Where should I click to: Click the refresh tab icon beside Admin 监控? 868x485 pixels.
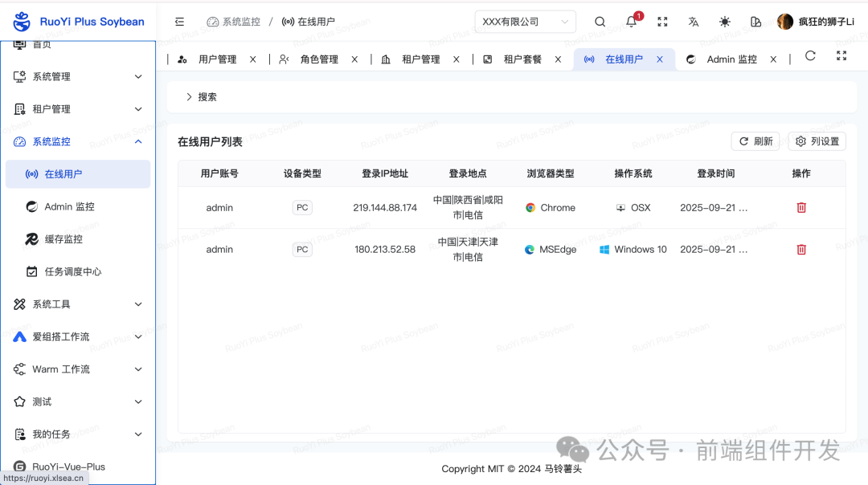(810, 56)
